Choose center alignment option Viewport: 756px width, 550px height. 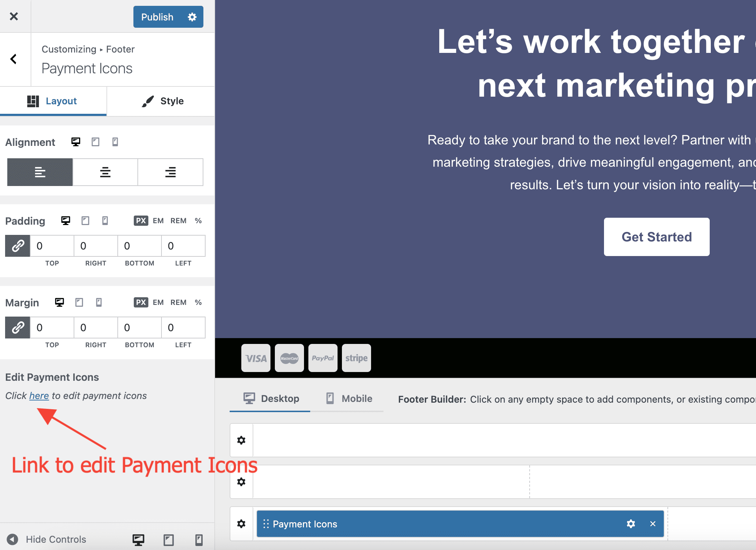coord(105,172)
